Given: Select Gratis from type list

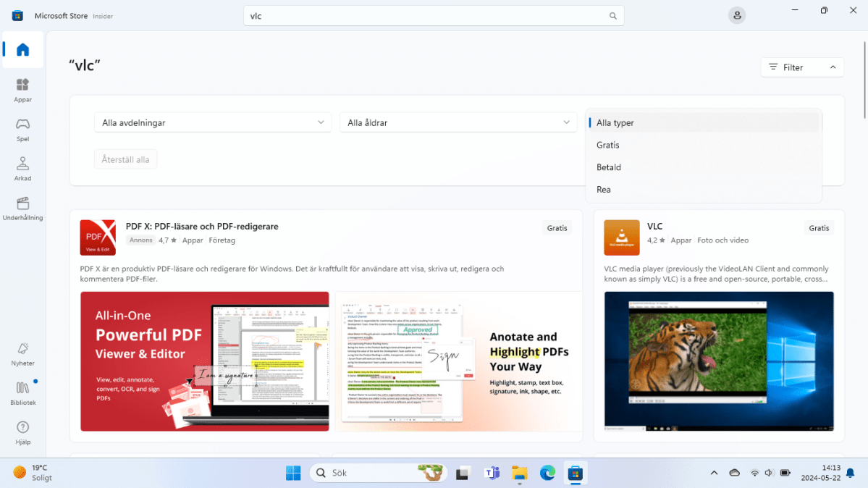Looking at the screenshot, I should point(608,145).
